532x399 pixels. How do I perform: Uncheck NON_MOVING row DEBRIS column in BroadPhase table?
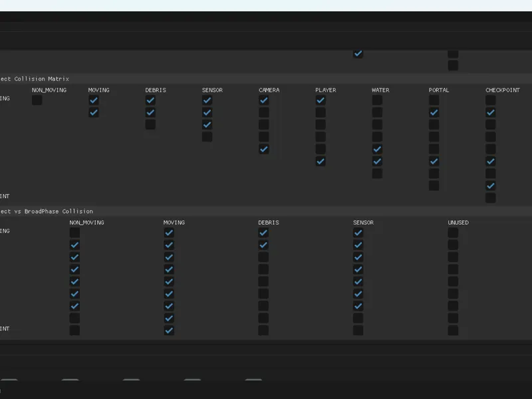[x=263, y=233]
